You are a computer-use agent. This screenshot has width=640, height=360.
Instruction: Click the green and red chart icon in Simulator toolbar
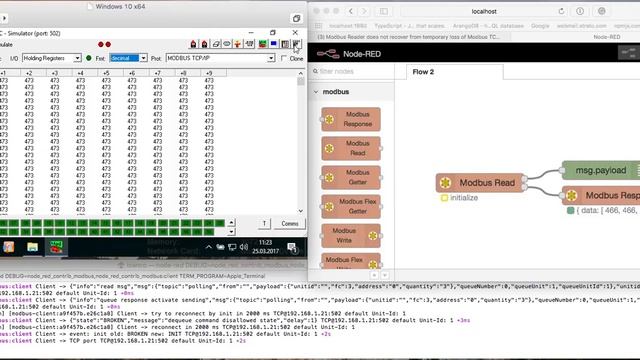click(262, 44)
